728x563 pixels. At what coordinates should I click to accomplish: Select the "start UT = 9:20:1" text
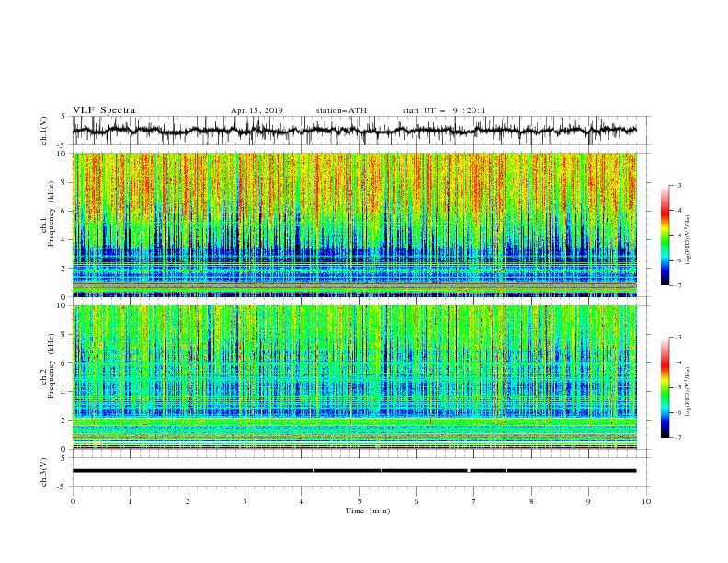pyautogui.click(x=444, y=110)
